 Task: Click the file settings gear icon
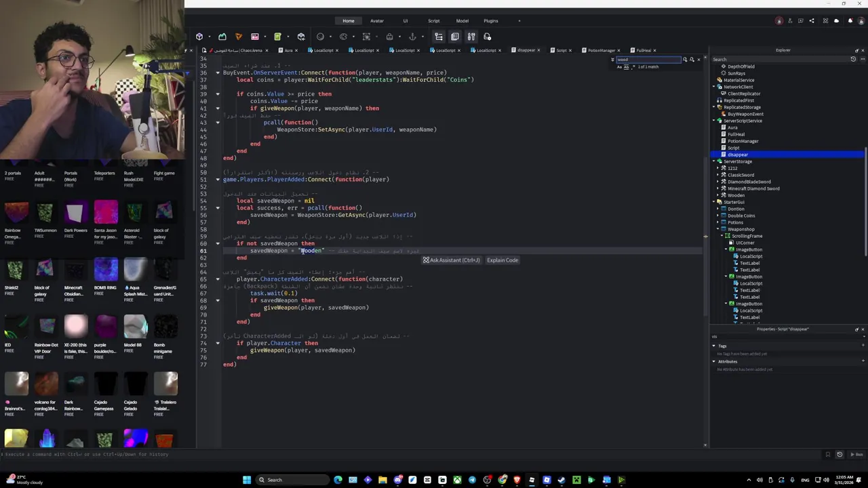488,37
